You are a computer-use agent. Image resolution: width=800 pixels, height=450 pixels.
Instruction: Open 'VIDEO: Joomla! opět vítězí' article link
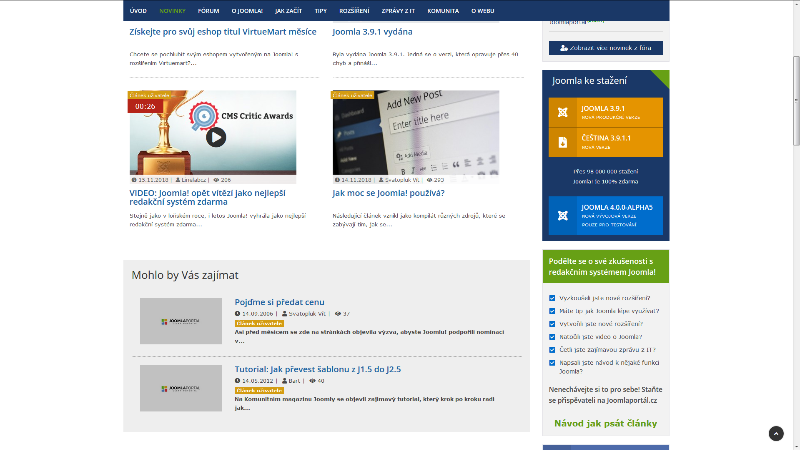click(x=207, y=197)
